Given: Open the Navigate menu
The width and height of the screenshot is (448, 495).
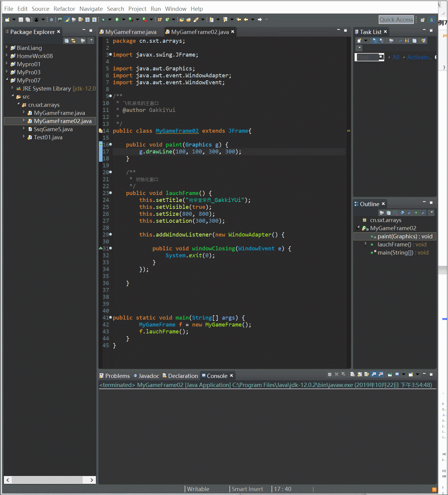Looking at the screenshot, I should 91,9.
